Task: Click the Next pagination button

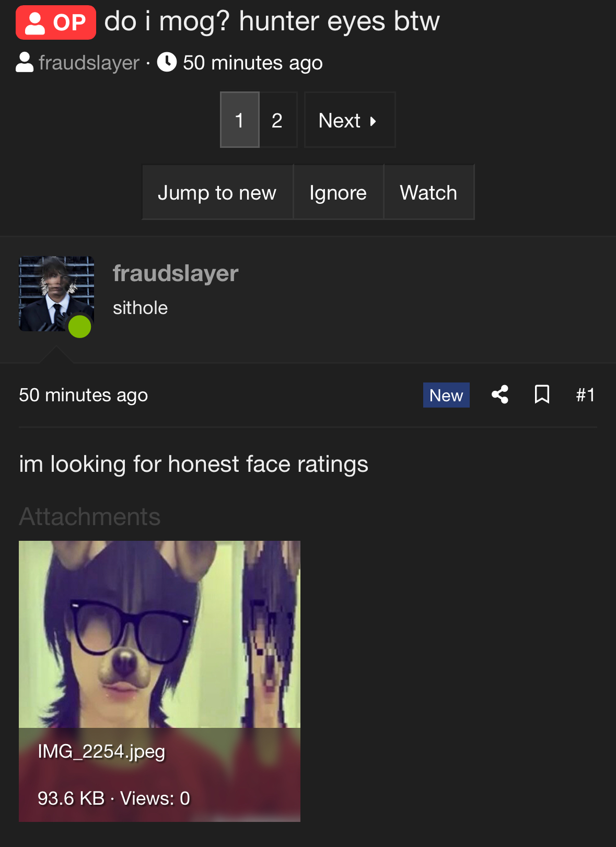Action: pos(350,120)
